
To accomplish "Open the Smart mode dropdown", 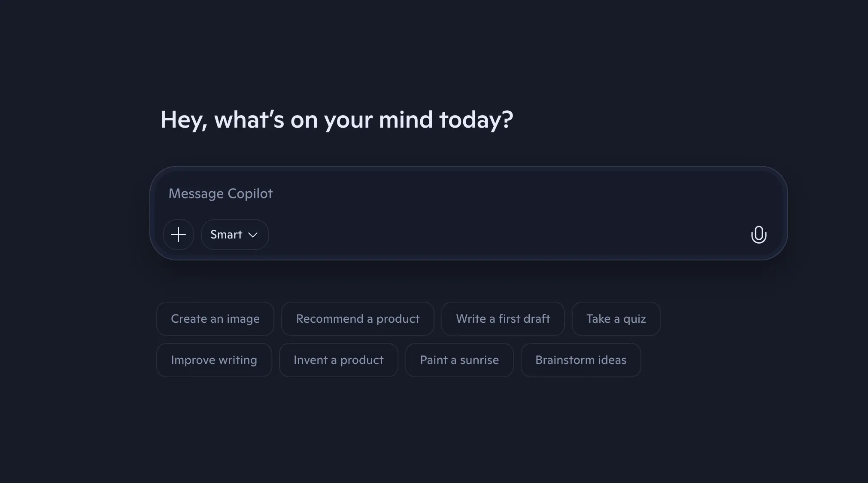I will [234, 235].
